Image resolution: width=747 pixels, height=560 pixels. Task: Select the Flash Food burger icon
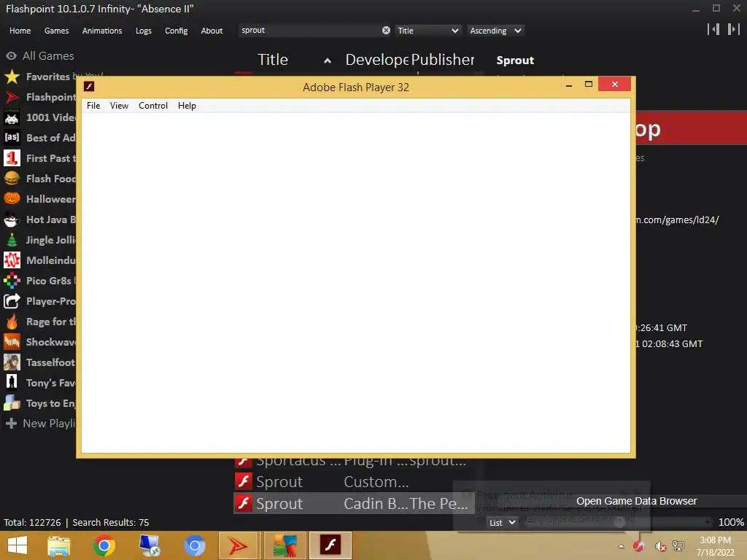coord(12,179)
